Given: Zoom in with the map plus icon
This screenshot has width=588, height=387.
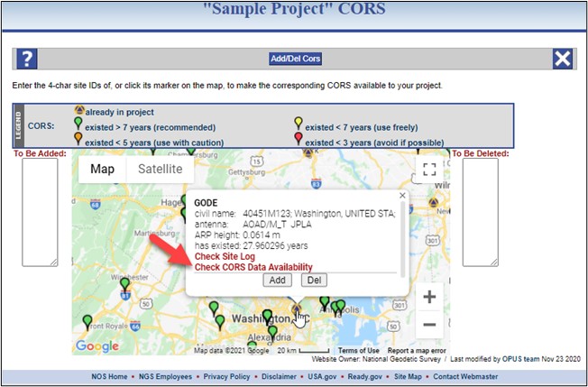Looking at the screenshot, I should click(x=429, y=297).
